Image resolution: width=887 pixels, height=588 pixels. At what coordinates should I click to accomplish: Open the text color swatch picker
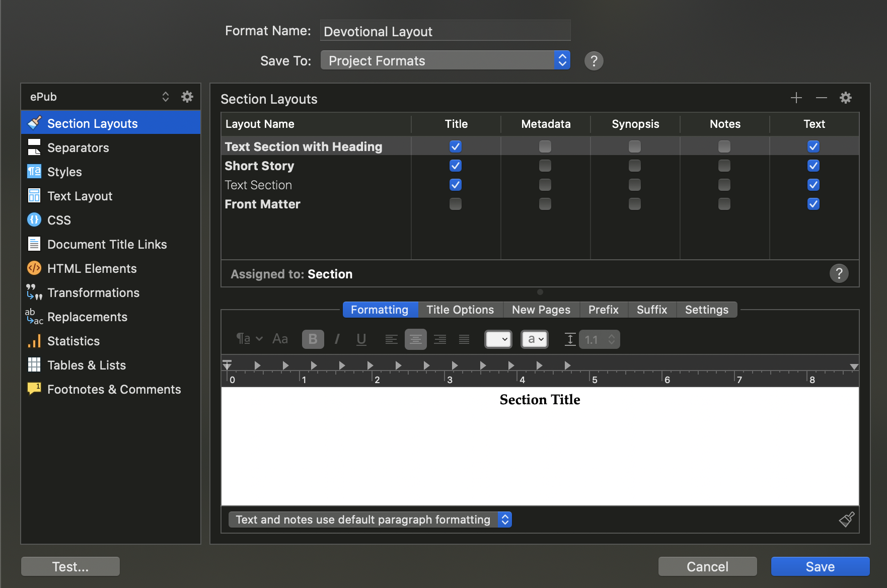point(498,339)
